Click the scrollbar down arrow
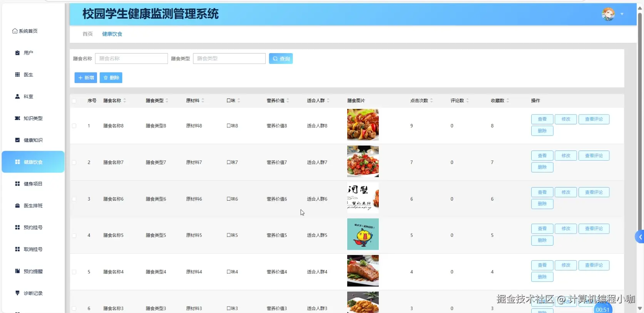Image resolution: width=644 pixels, height=313 pixels. [640, 308]
